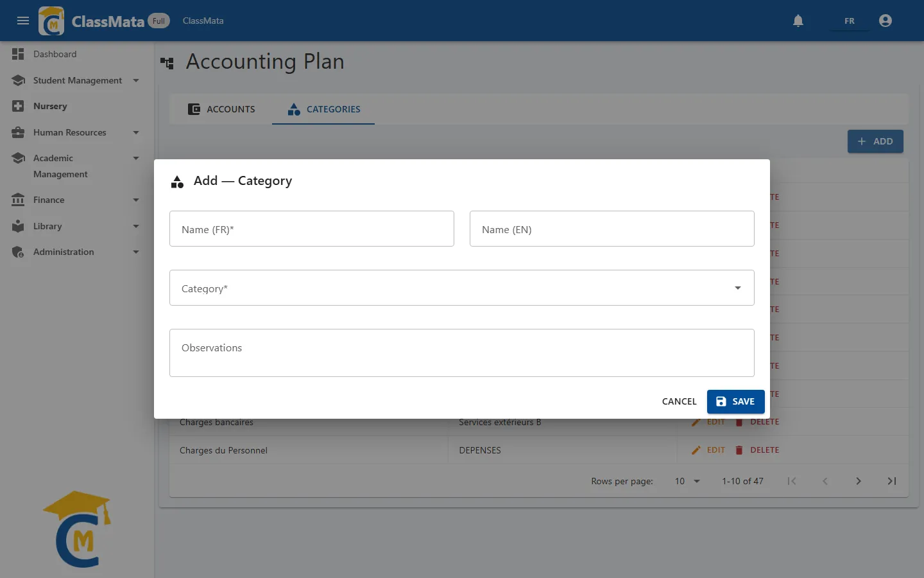Open the hamburger navigation menu

click(23, 21)
